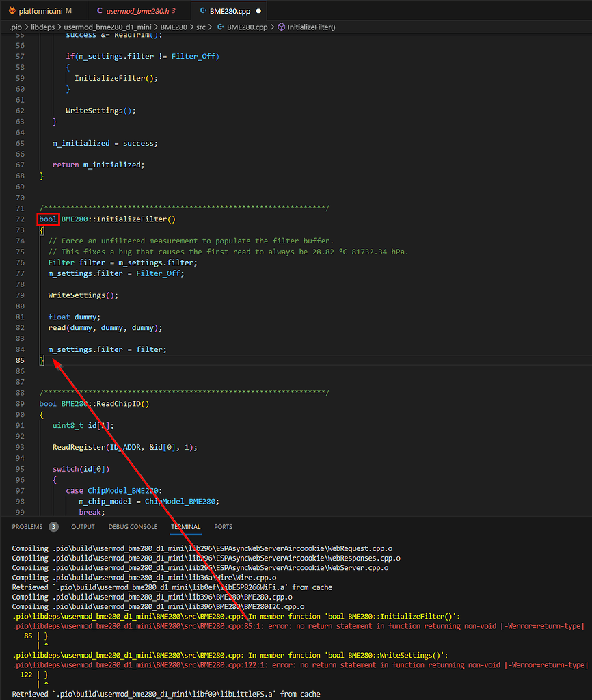
Task: Select InitializeFilter() in the breadcrumb
Action: 311,27
